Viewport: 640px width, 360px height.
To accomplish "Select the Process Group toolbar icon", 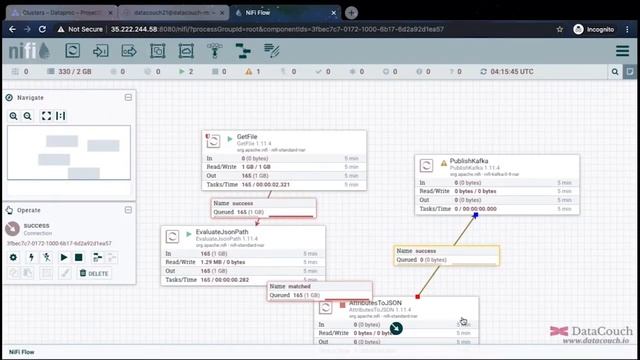I will [158, 51].
